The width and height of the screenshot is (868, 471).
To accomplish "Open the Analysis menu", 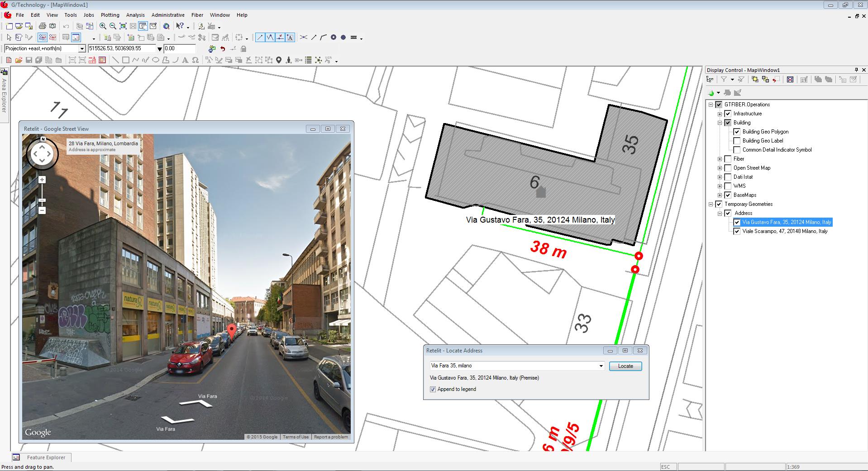I will point(135,15).
